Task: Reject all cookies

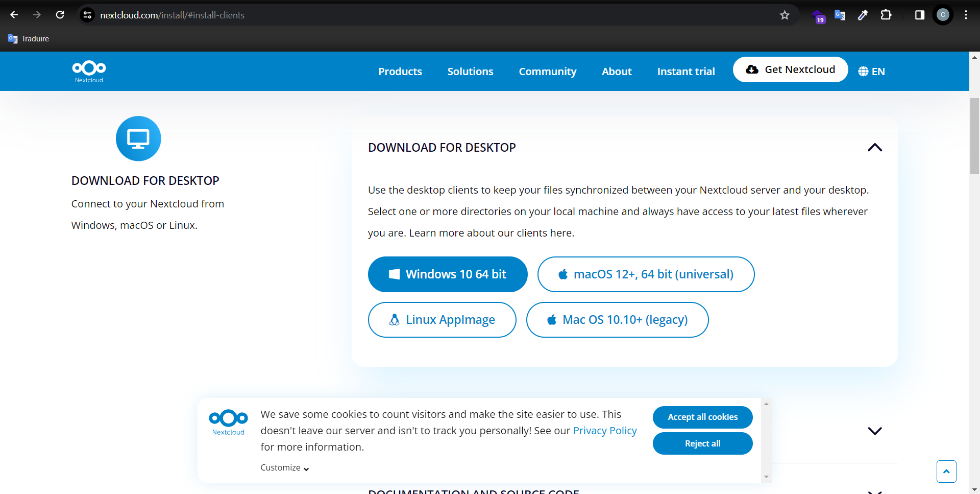Action: point(702,443)
